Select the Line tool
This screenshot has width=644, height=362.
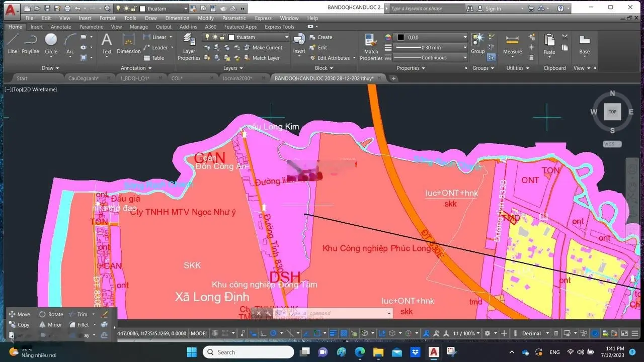pos(12,43)
